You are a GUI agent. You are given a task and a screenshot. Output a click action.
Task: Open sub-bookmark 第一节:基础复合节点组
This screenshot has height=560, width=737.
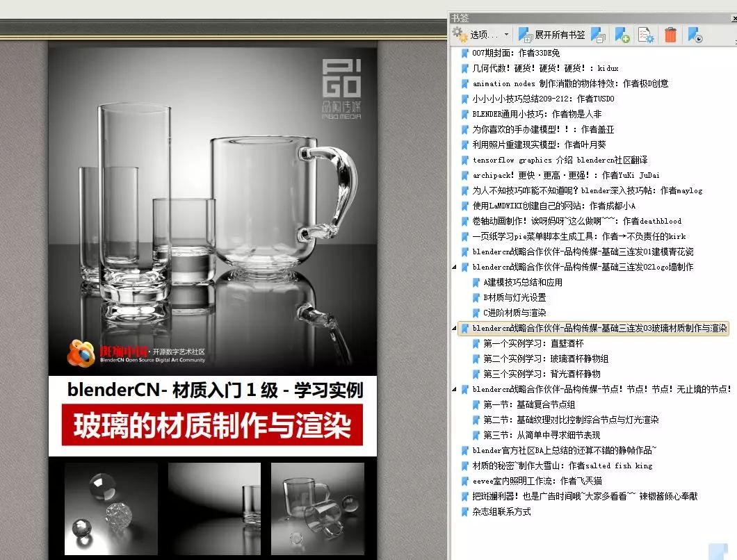pyautogui.click(x=529, y=404)
